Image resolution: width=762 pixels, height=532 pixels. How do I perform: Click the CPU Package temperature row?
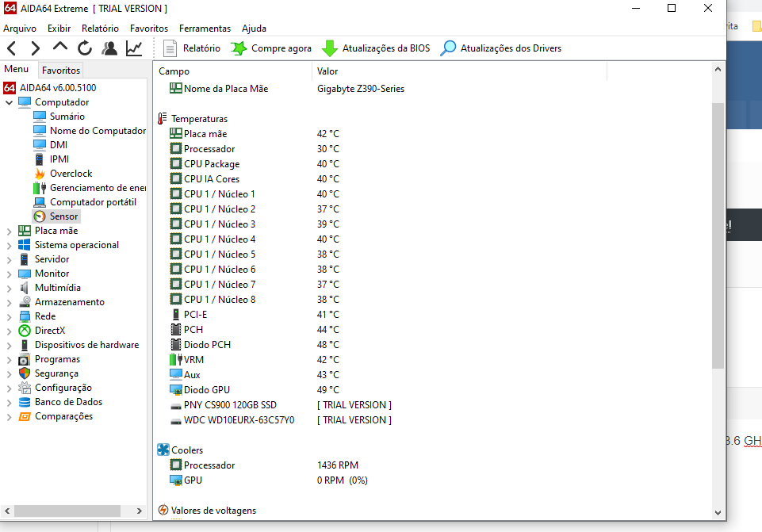(x=255, y=164)
